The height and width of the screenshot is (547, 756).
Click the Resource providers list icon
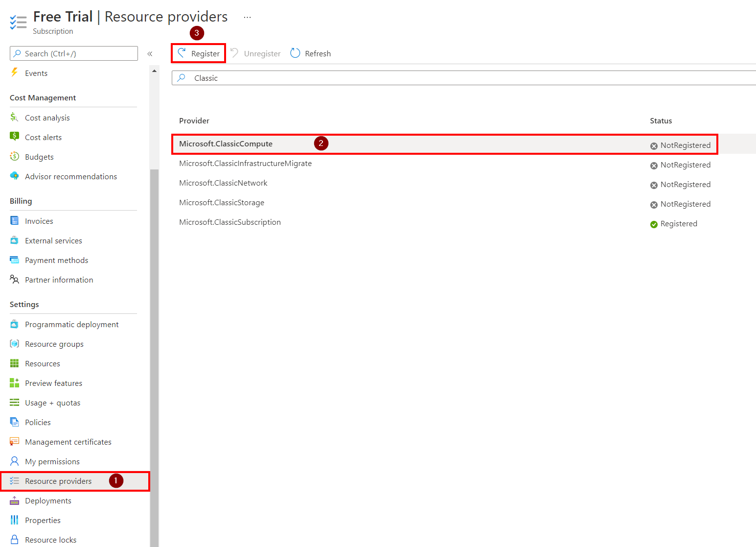point(14,481)
